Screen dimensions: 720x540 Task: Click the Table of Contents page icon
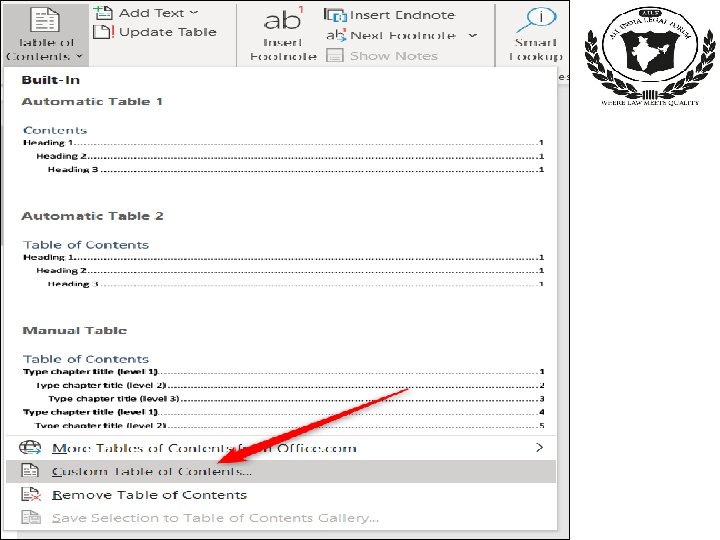pos(45,20)
